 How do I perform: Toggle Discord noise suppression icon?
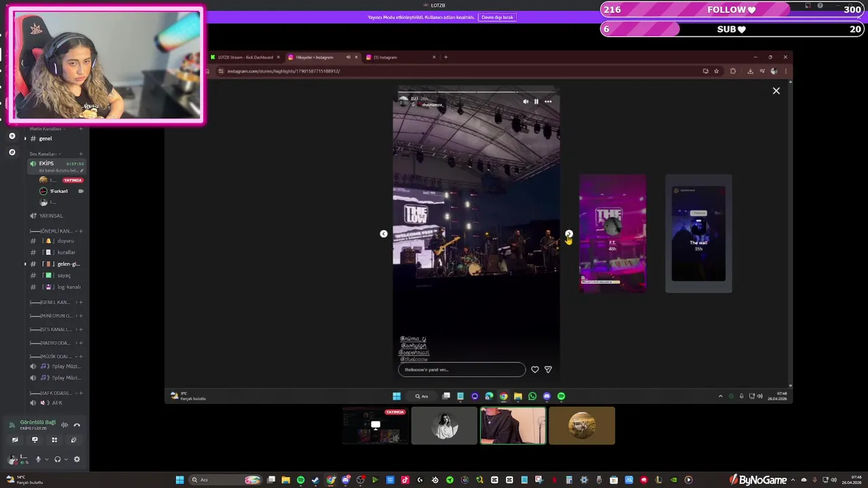pyautogui.click(x=64, y=425)
